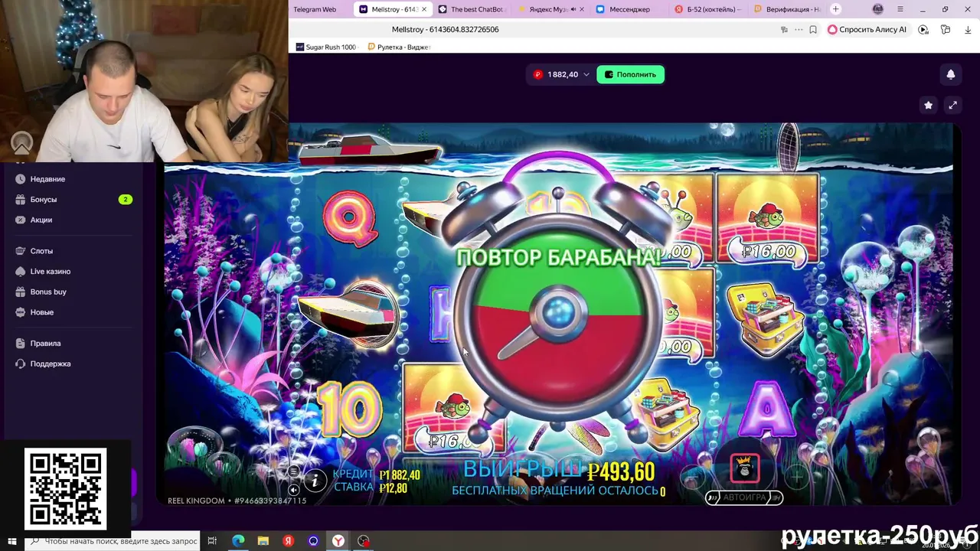Open the slot hamburger menu icon

coord(293,471)
